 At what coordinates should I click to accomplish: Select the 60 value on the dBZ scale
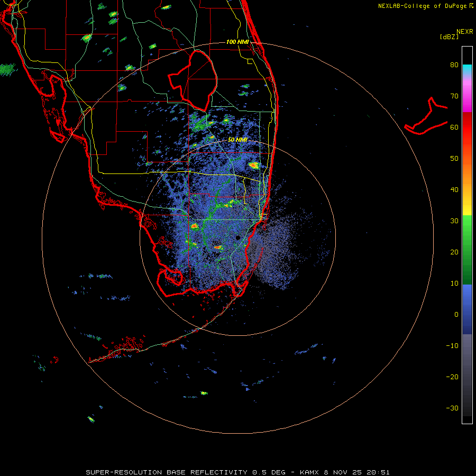pyautogui.click(x=454, y=127)
